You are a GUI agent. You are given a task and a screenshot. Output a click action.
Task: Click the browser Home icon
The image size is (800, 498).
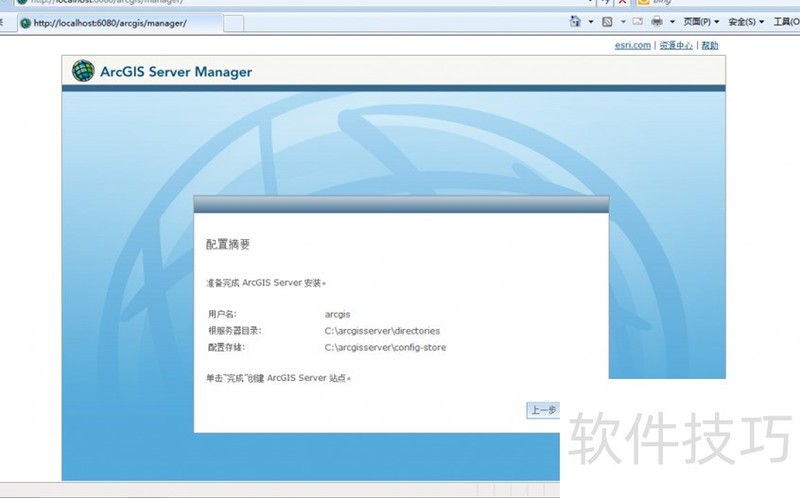[575, 21]
